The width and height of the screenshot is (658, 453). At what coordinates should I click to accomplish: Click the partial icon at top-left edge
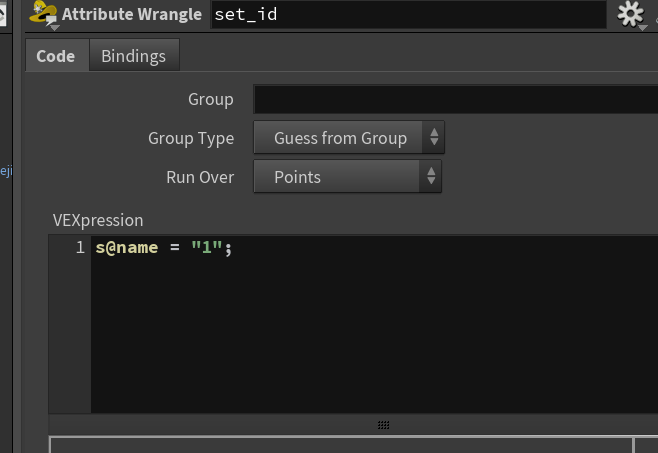point(3,14)
